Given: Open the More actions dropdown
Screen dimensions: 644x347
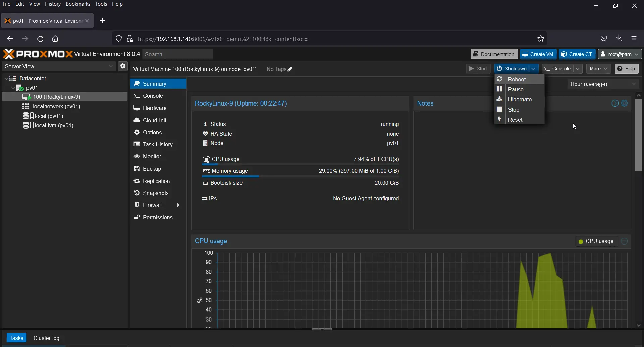Looking at the screenshot, I should (599, 69).
